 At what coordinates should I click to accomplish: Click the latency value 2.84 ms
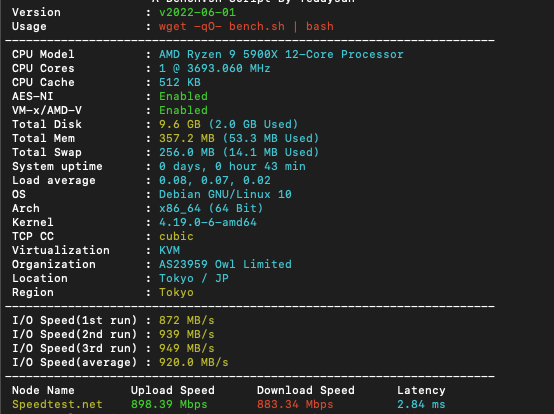[x=421, y=404]
